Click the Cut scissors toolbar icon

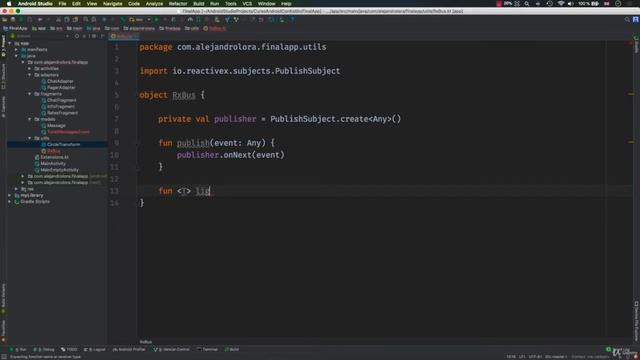coord(58,20)
